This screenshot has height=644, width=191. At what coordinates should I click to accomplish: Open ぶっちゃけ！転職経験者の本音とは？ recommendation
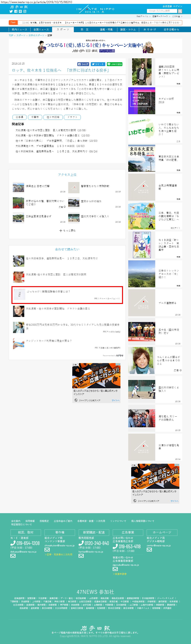(67, 295)
